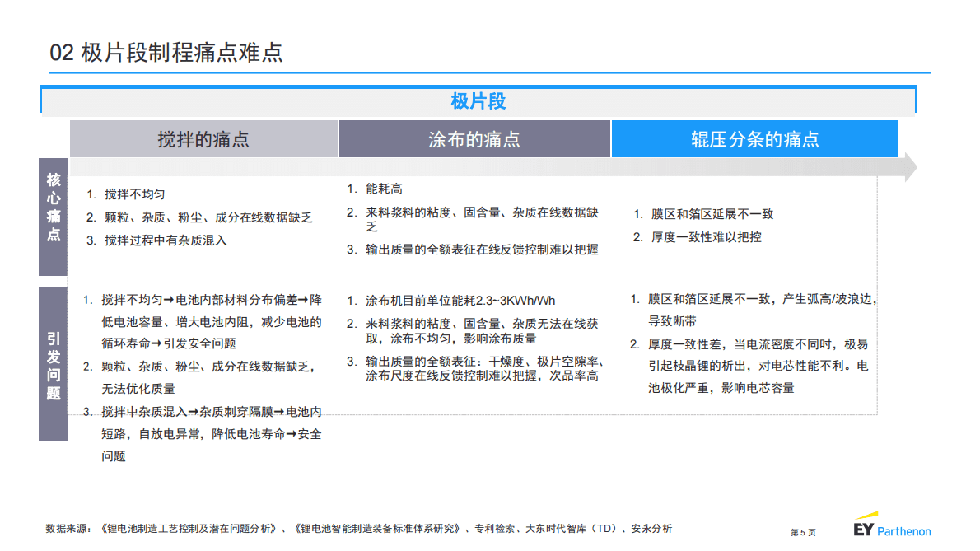Click the 核心痛点 sidebar label
This screenshot has height=551, width=980.
tap(52, 215)
